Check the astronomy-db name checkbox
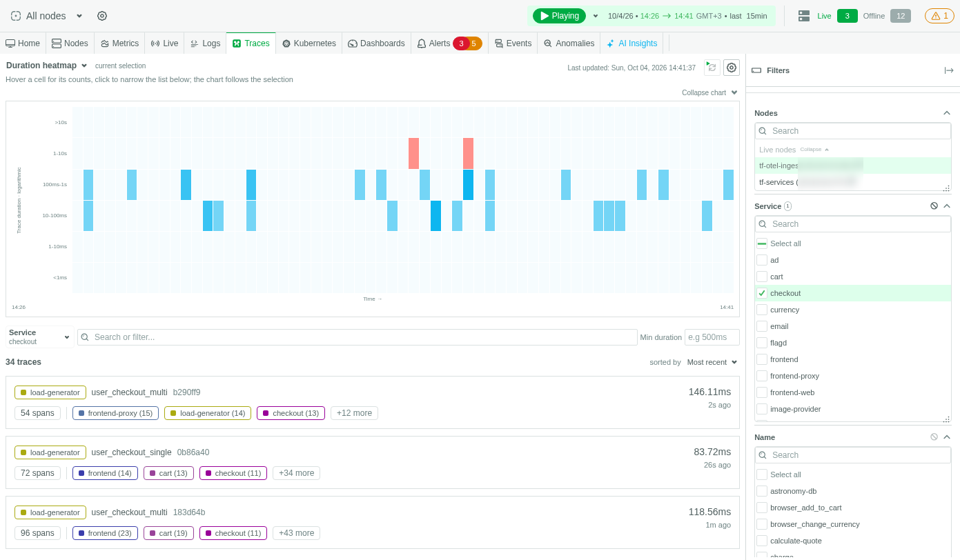Viewport: 960px width, 560px height. pos(762,491)
